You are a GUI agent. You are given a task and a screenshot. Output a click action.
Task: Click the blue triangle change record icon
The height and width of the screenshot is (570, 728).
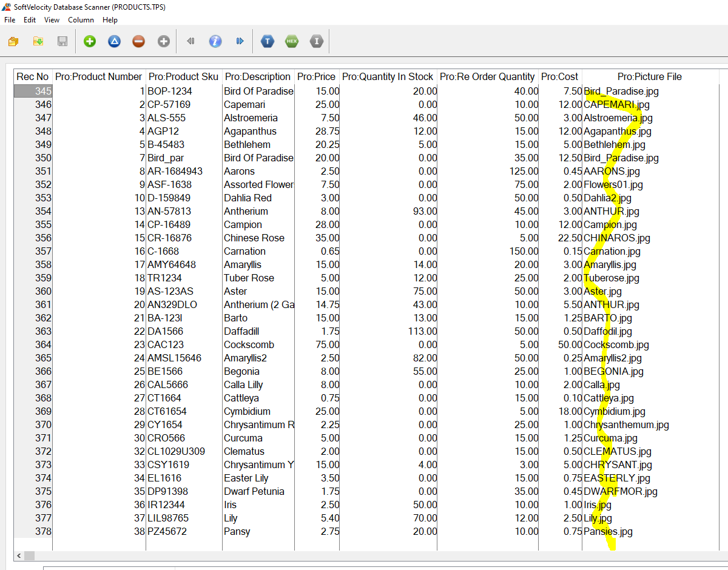tap(114, 41)
